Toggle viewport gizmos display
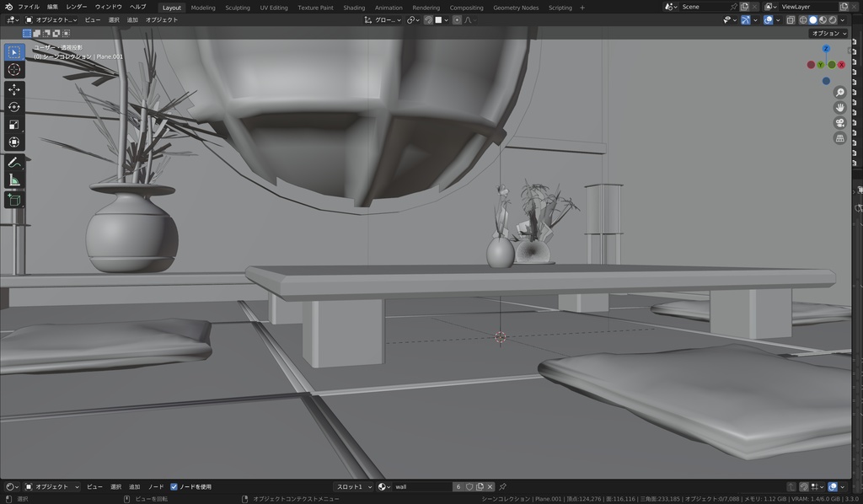Image resolution: width=863 pixels, height=504 pixels. pos(745,20)
